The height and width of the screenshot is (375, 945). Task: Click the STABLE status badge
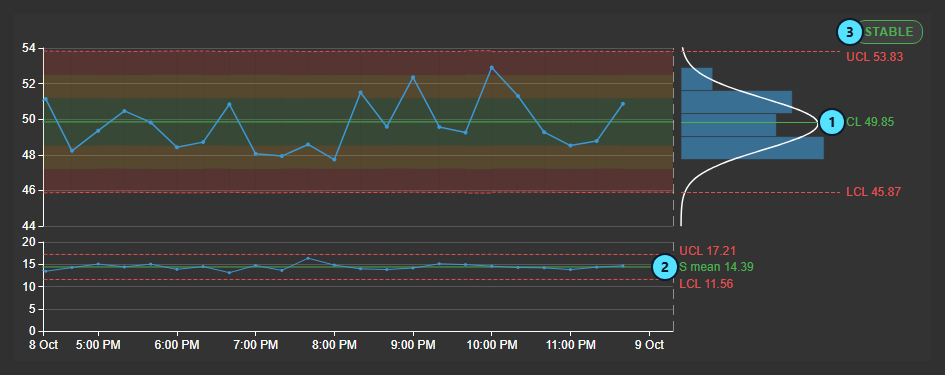(889, 32)
